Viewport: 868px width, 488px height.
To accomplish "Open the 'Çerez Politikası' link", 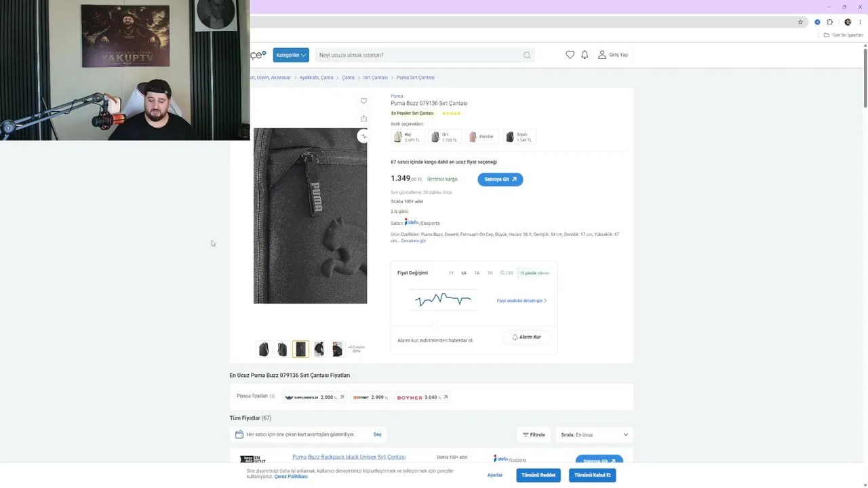I will pos(291,476).
